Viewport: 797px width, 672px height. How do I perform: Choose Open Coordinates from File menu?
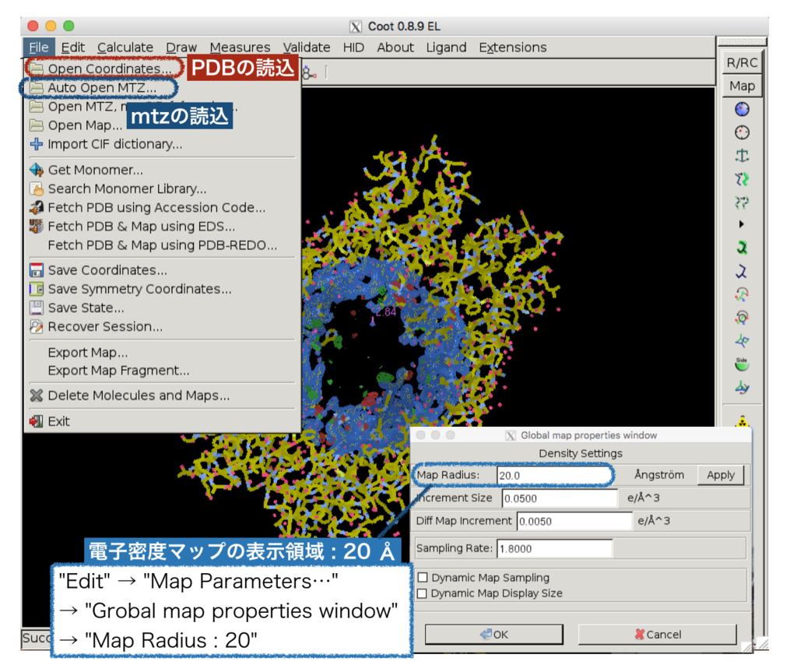click(109, 69)
